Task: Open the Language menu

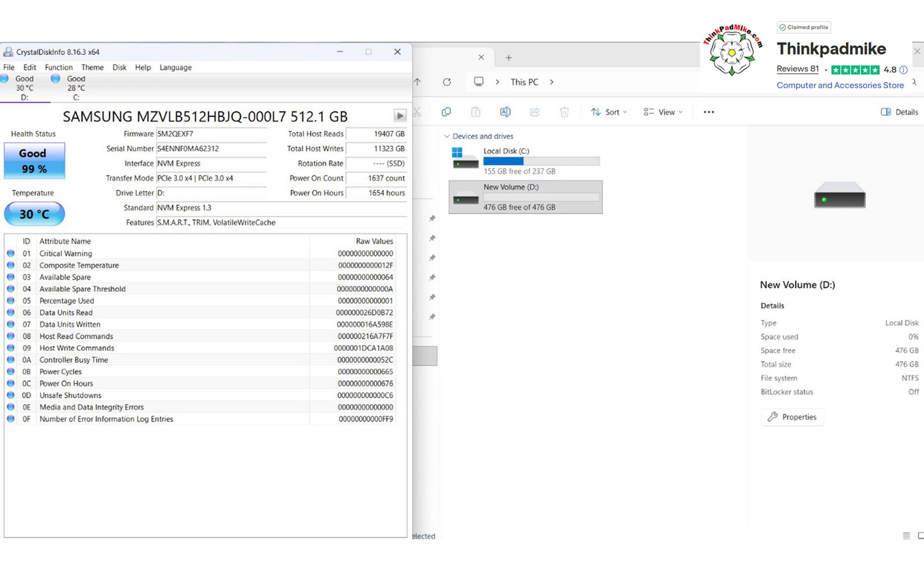Action: point(176,67)
